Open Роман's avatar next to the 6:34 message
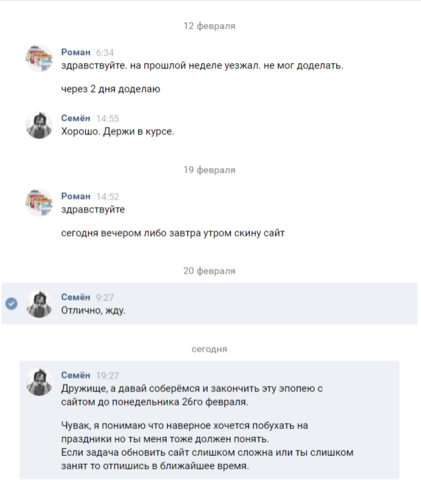 (x=39, y=59)
